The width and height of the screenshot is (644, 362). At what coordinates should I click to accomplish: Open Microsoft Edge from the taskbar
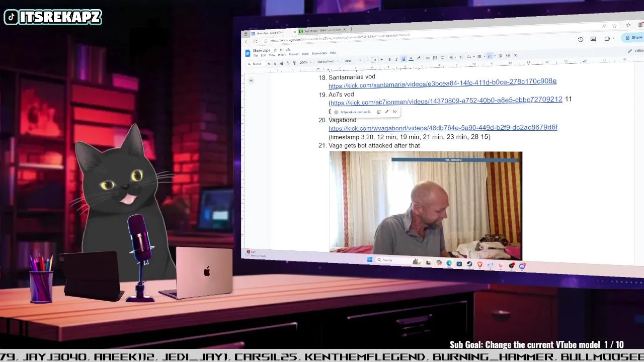(x=449, y=263)
